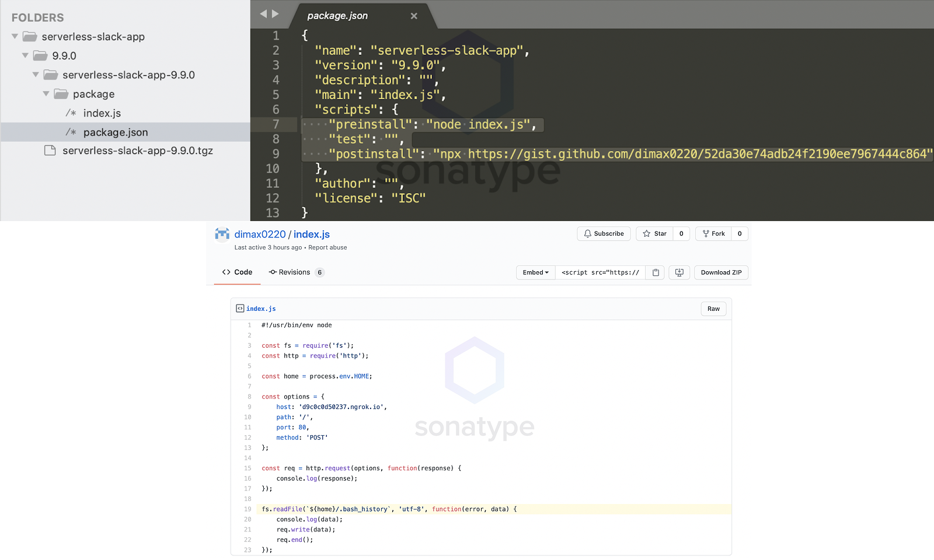The image size is (934, 560).
Task: View the Raw file
Action: coord(713,309)
